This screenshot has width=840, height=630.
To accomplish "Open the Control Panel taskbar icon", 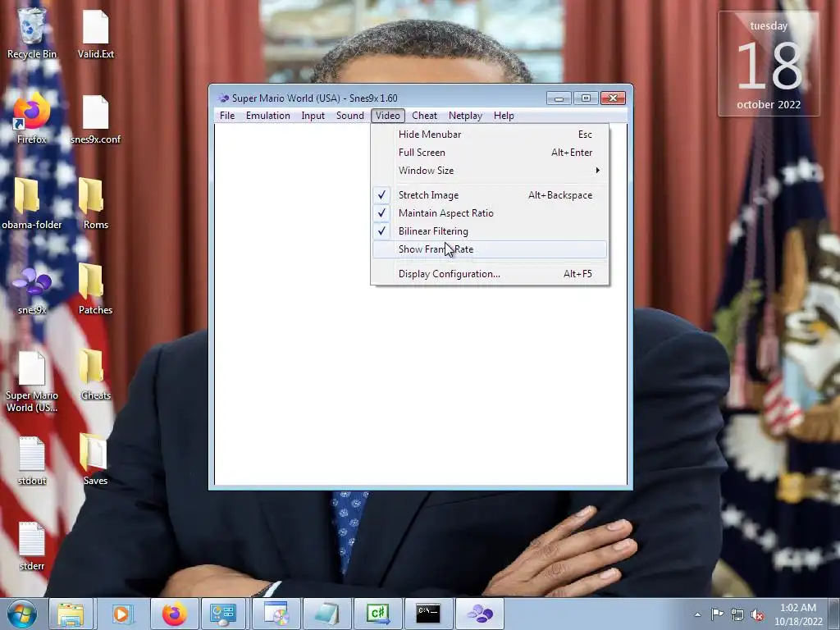I will coord(224,614).
